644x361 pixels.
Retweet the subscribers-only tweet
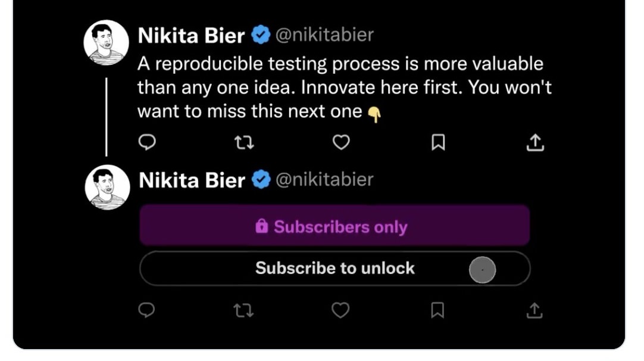tap(244, 310)
